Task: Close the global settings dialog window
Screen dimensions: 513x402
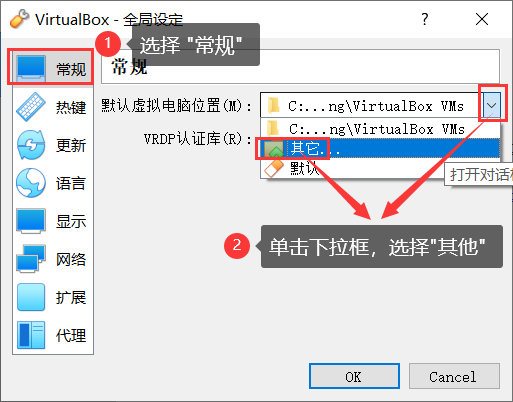Action: 482,19
